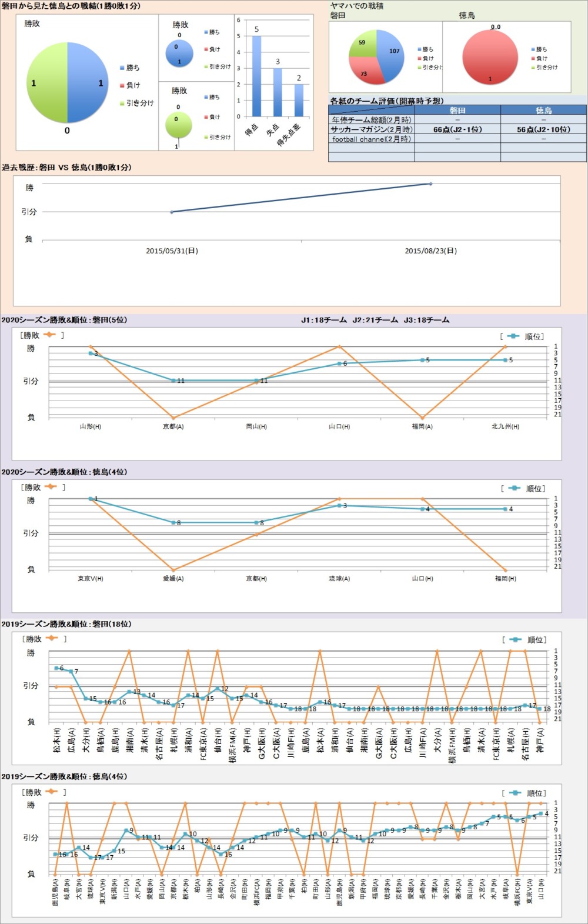Click the cell reading 56点(J2・10位)
Viewport: 588px width, 924px height.
543,129
